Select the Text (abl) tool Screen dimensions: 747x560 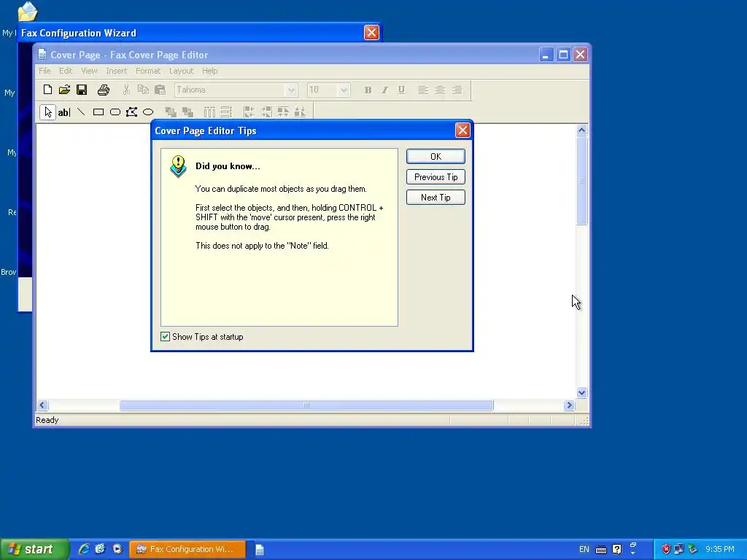[64, 112]
